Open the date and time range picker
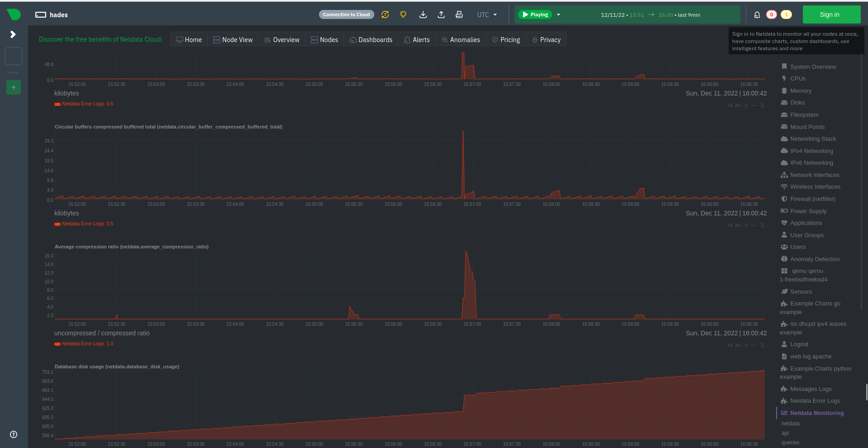This screenshot has width=868, height=448. (650, 15)
